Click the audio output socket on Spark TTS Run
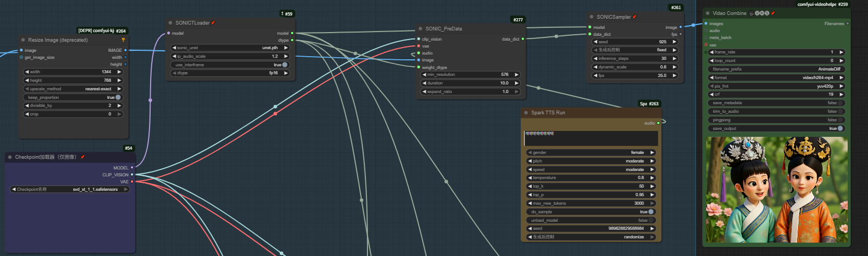This screenshot has width=868, height=256. click(x=658, y=123)
